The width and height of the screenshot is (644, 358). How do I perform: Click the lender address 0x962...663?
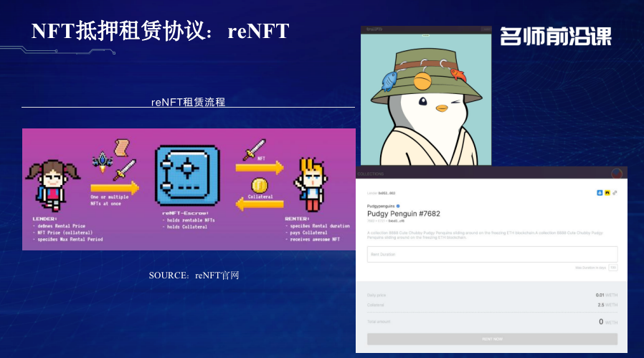coord(387,193)
